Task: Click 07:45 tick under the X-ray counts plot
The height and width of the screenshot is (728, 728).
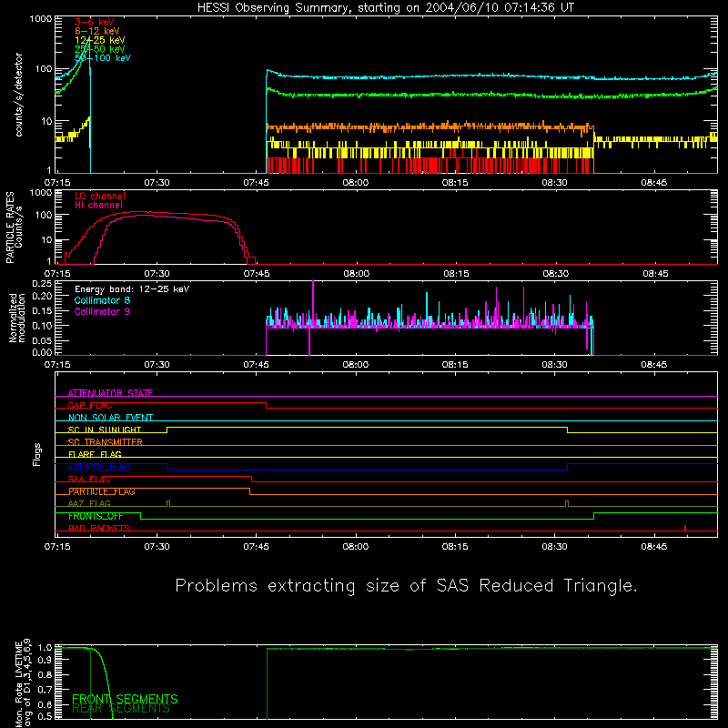Action: [x=257, y=183]
